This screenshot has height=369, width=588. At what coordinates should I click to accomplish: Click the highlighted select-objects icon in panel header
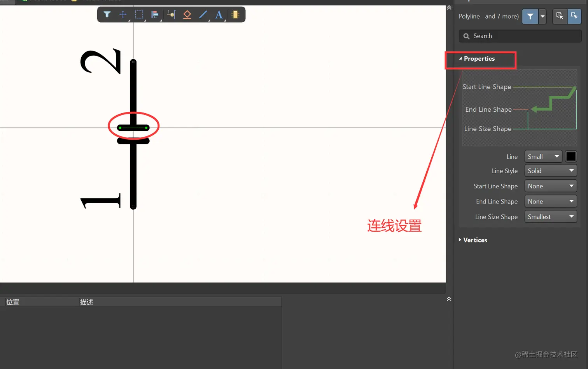tap(574, 16)
